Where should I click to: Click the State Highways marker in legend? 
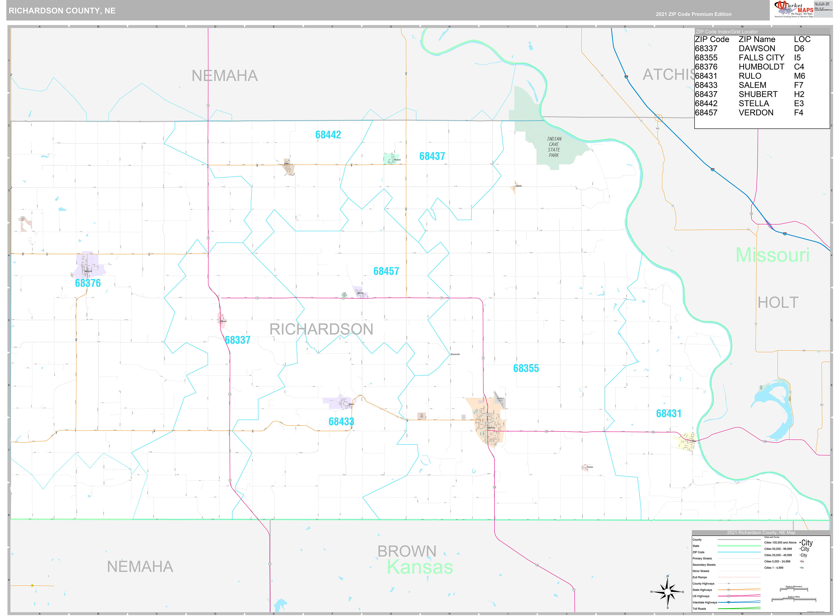click(x=729, y=589)
